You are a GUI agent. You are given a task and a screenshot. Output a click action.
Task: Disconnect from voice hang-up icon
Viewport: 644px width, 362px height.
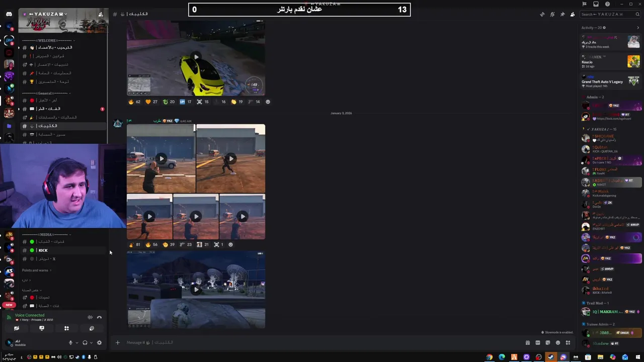tap(99, 317)
